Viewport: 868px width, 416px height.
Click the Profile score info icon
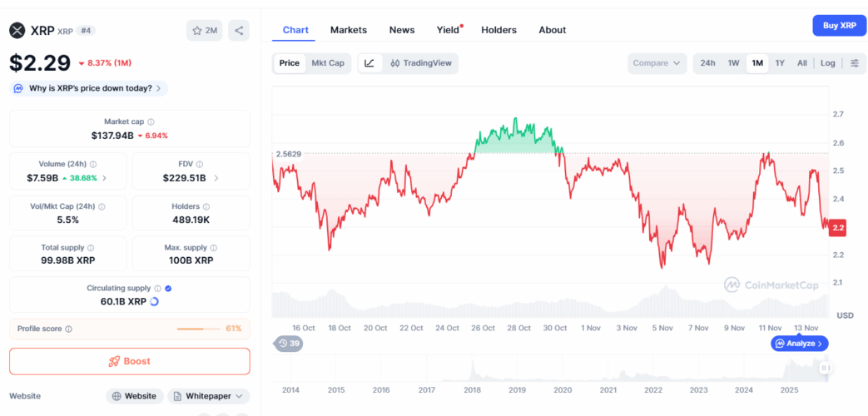(x=68, y=329)
